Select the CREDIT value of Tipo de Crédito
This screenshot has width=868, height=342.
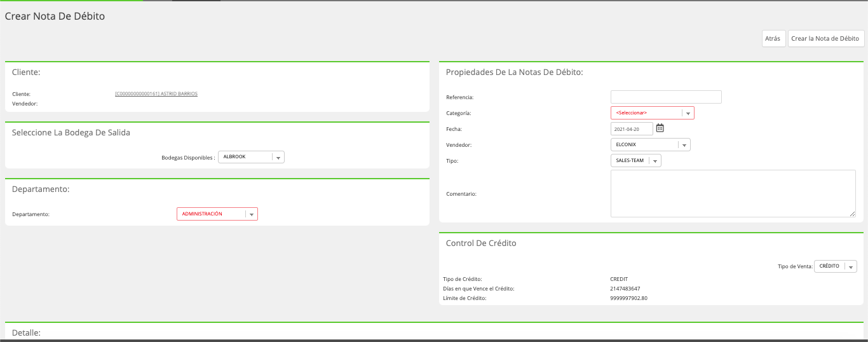619,279
